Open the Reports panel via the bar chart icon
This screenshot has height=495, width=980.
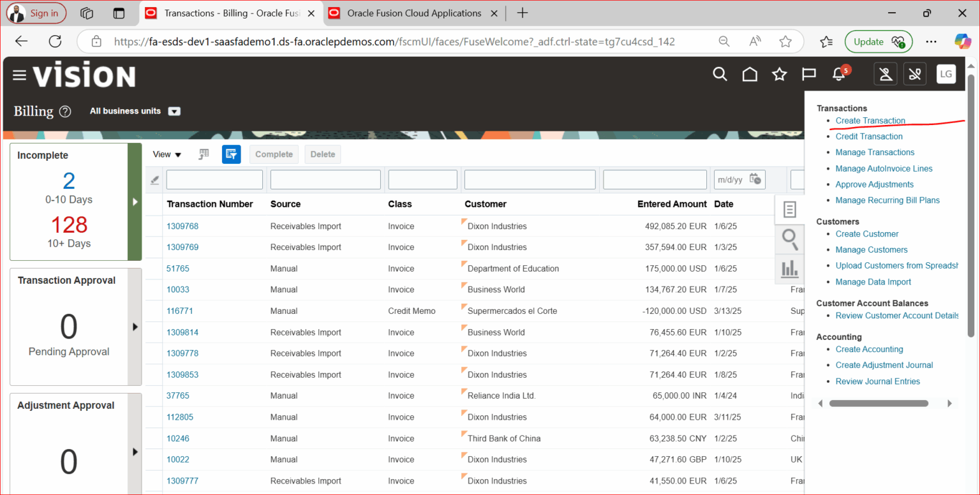pyautogui.click(x=790, y=269)
